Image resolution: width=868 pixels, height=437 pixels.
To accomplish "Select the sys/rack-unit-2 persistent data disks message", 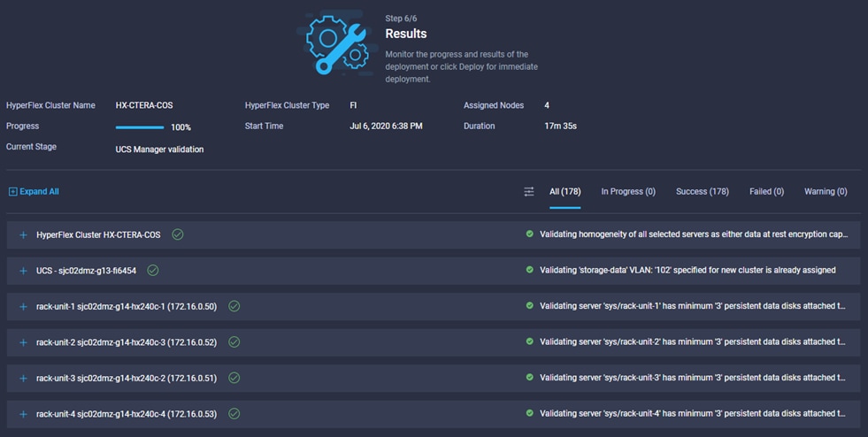I will 693,341.
